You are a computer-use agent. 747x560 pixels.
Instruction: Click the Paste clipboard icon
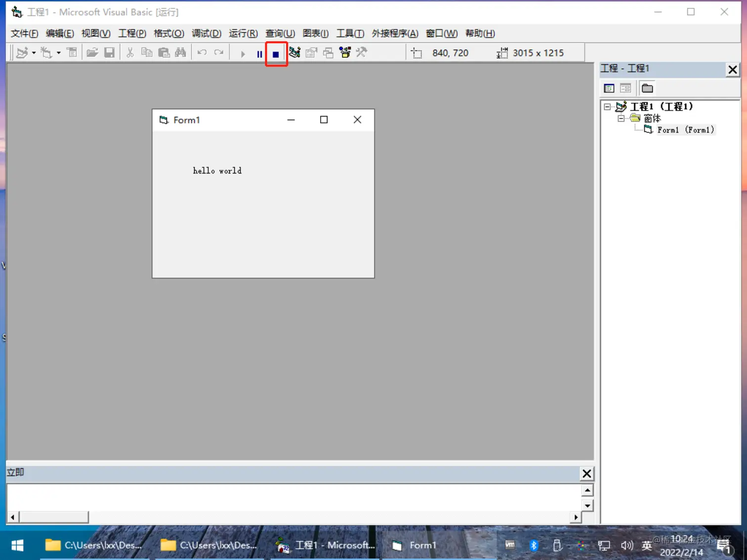[x=164, y=52]
